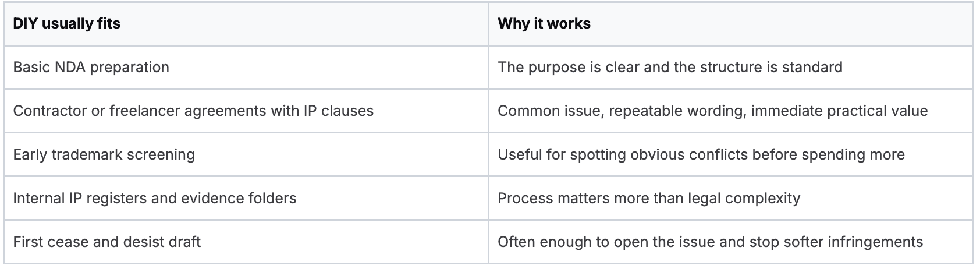This screenshot has width=980, height=272.
Task: Click the 'Why it works' column header
Action: 730,23
